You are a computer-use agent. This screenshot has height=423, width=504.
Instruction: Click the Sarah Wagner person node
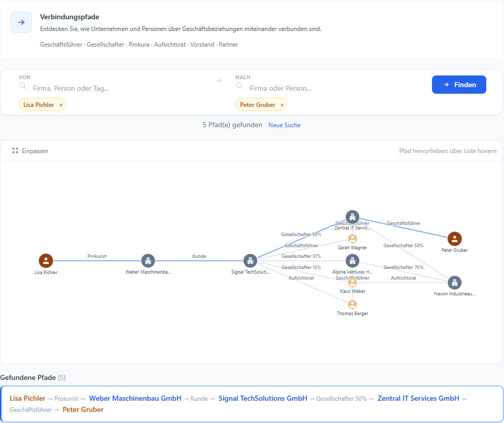point(352,239)
